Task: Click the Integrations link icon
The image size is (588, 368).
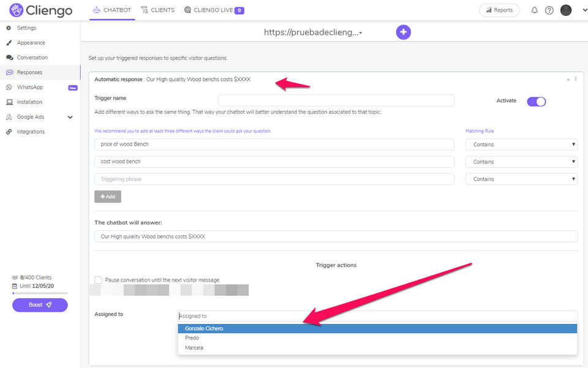Action: (x=9, y=132)
